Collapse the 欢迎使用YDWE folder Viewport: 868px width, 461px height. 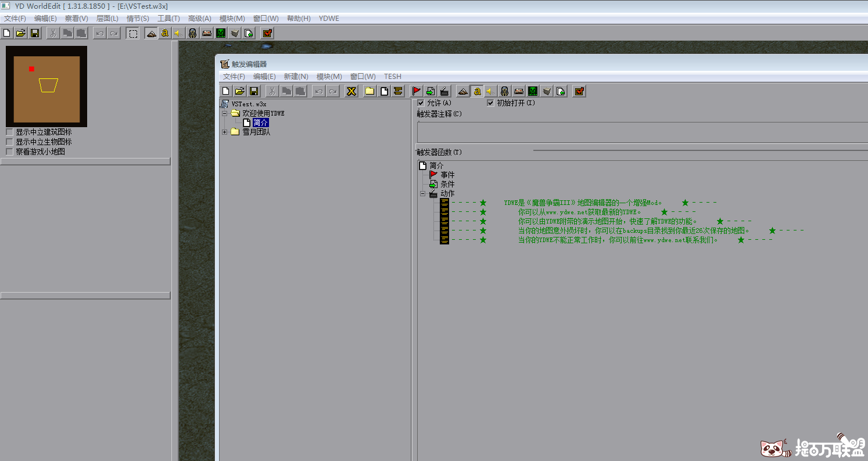[224, 114]
